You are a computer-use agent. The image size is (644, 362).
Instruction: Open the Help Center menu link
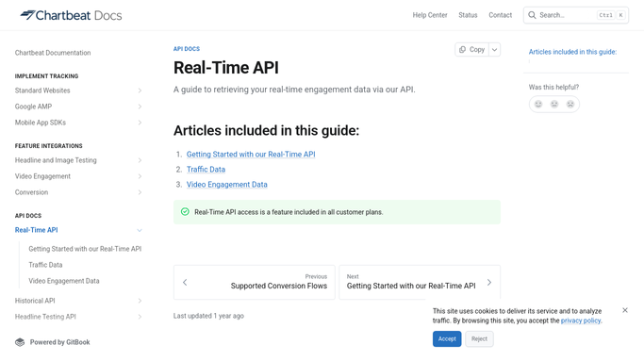tap(430, 15)
